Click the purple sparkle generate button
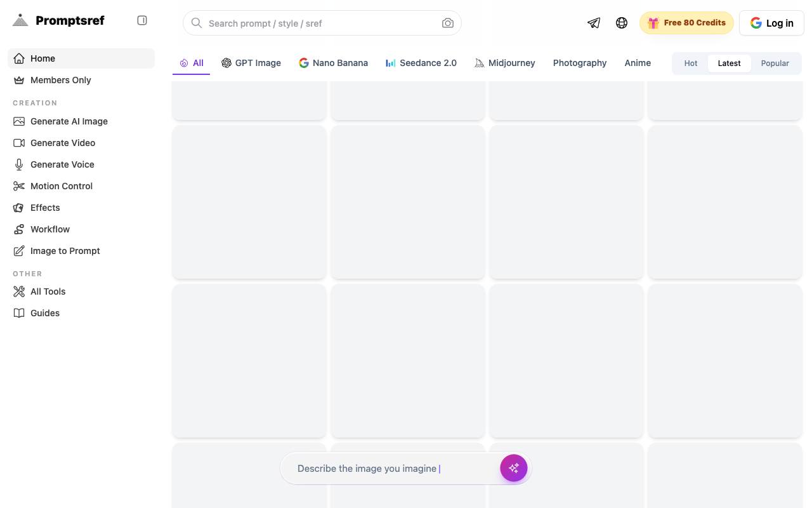Screen dimensions: 812x508 pos(514,468)
